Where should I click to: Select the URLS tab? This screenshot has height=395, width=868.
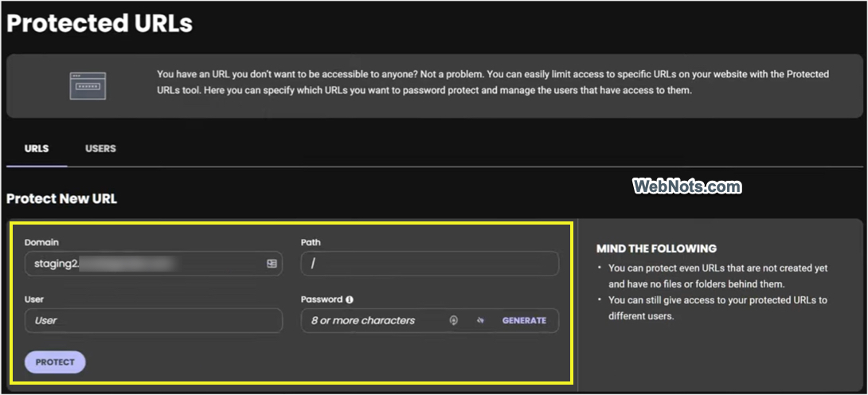tap(37, 149)
